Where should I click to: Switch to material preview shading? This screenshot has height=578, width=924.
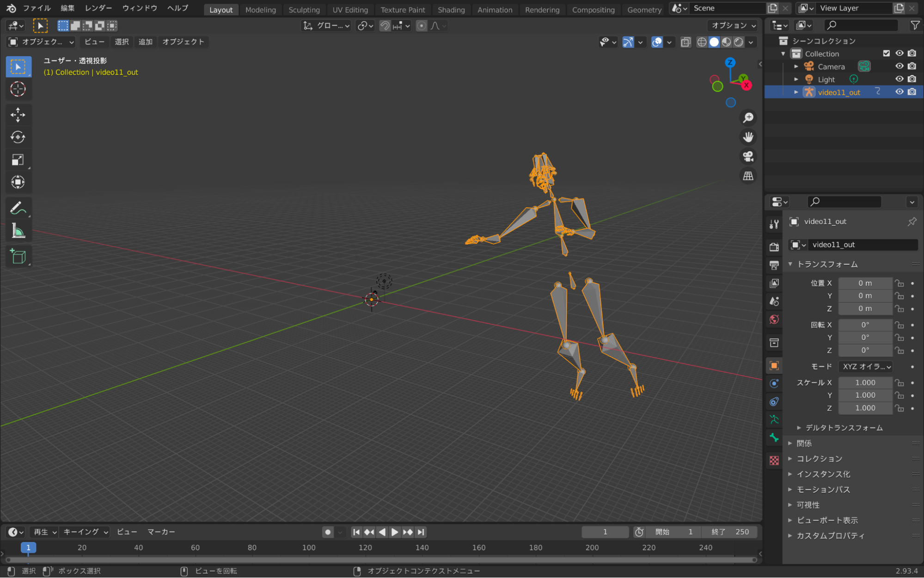coord(727,42)
